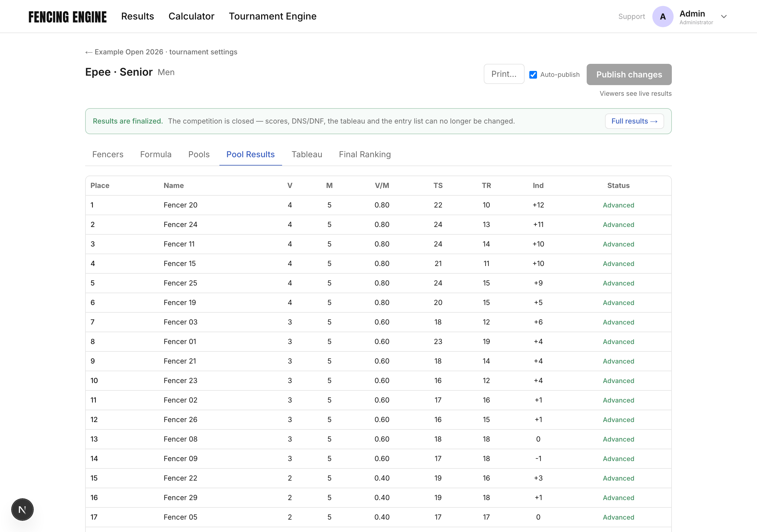Click the +12 indicator for Fencer 20

point(538,205)
